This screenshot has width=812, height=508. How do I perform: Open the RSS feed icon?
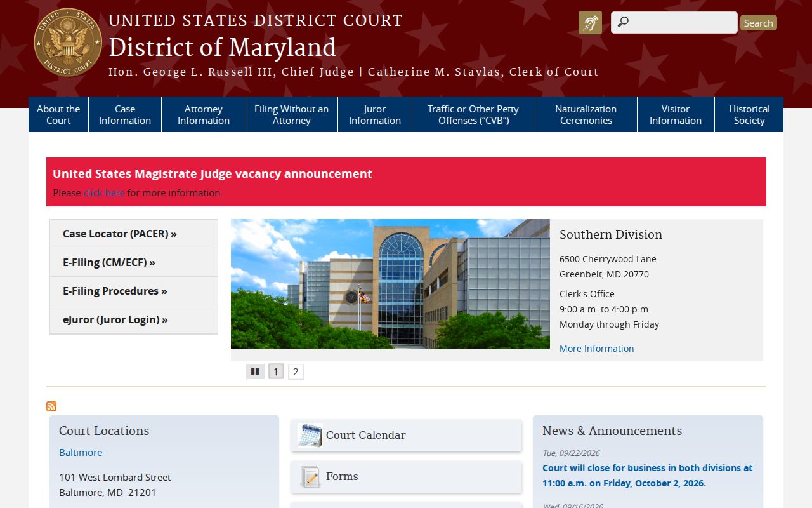(51, 406)
